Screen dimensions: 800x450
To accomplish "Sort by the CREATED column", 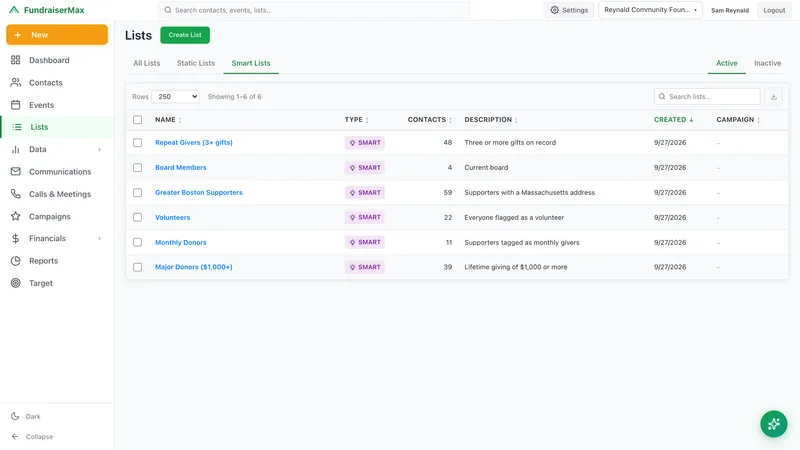I will (673, 120).
